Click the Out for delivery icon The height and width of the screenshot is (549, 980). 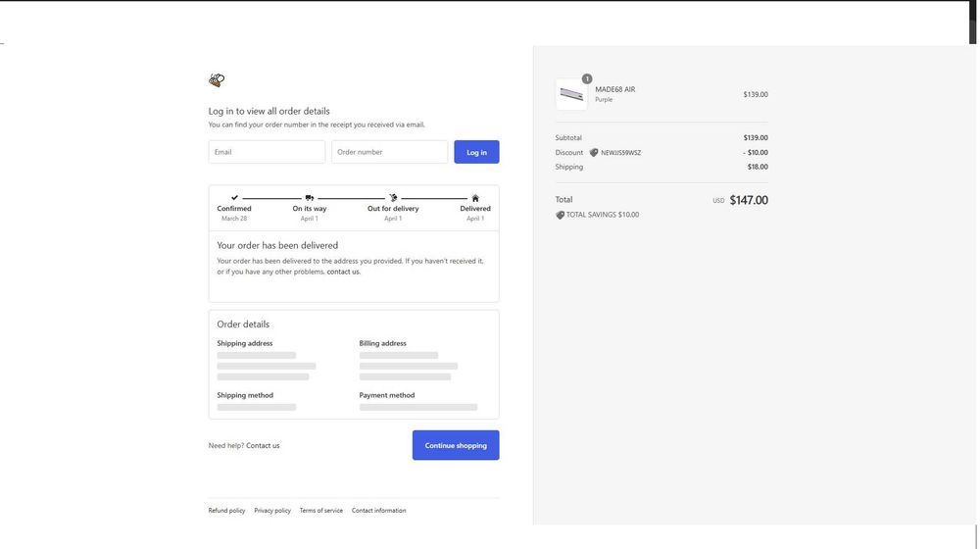tap(393, 198)
